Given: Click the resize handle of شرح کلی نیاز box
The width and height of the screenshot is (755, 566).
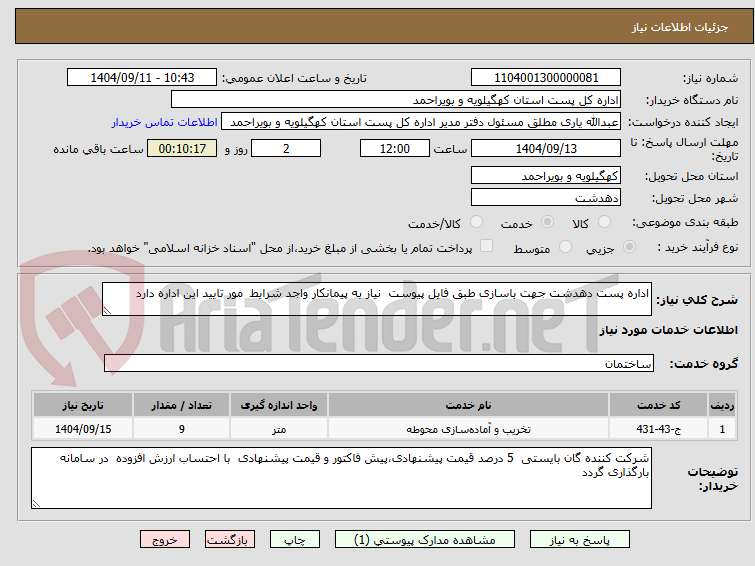Looking at the screenshot, I should pyautogui.click(x=107, y=311).
